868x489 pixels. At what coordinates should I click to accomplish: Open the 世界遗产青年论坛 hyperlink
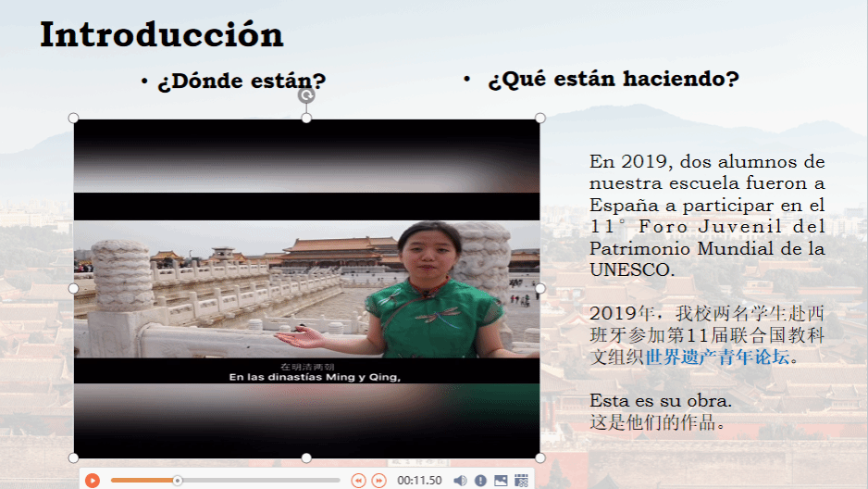717,357
